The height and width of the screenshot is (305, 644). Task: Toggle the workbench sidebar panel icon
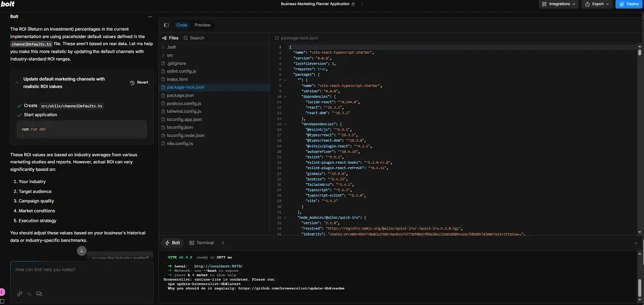point(166,25)
